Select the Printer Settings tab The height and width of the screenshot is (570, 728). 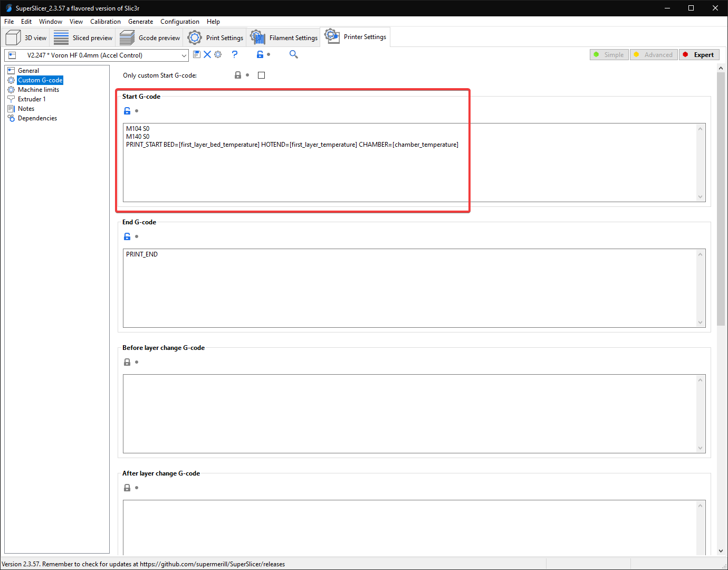[x=356, y=36]
